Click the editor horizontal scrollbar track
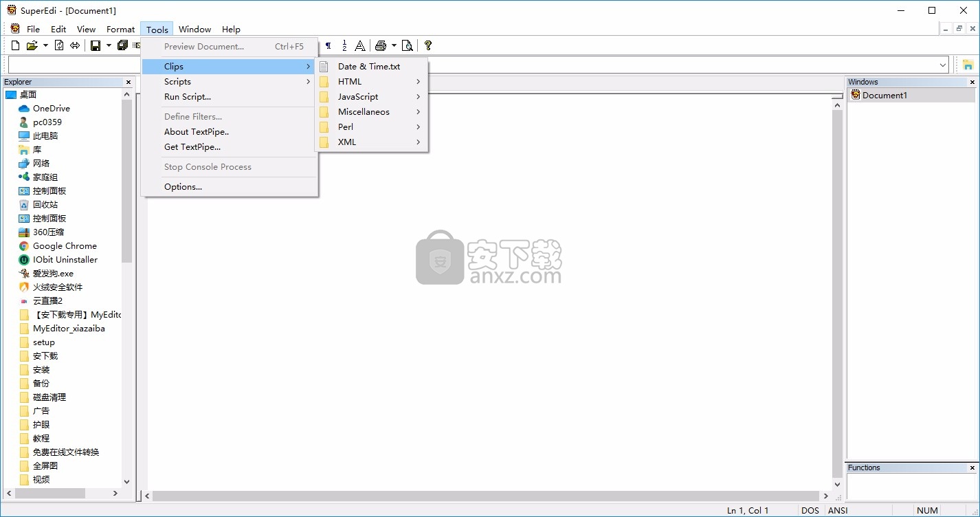 click(487, 496)
